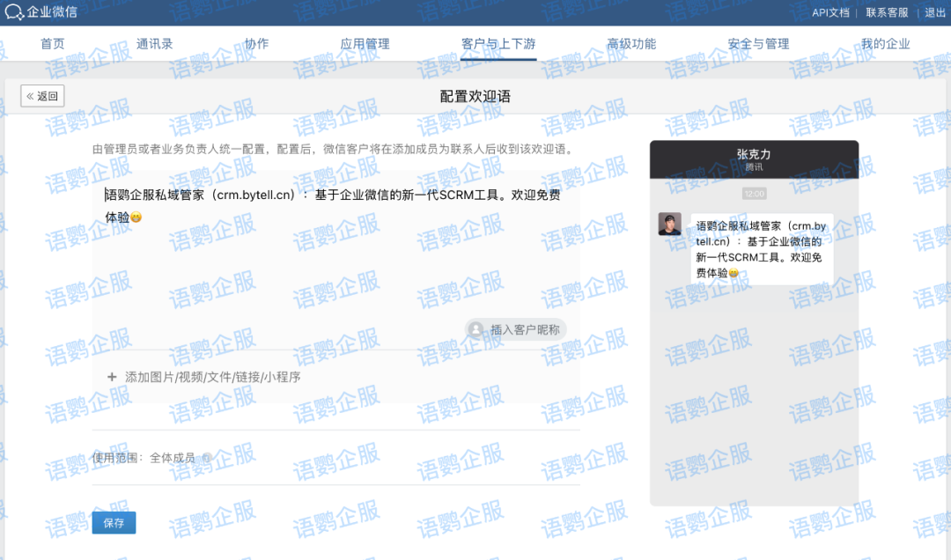Click the 保存 button

pyautogui.click(x=113, y=522)
